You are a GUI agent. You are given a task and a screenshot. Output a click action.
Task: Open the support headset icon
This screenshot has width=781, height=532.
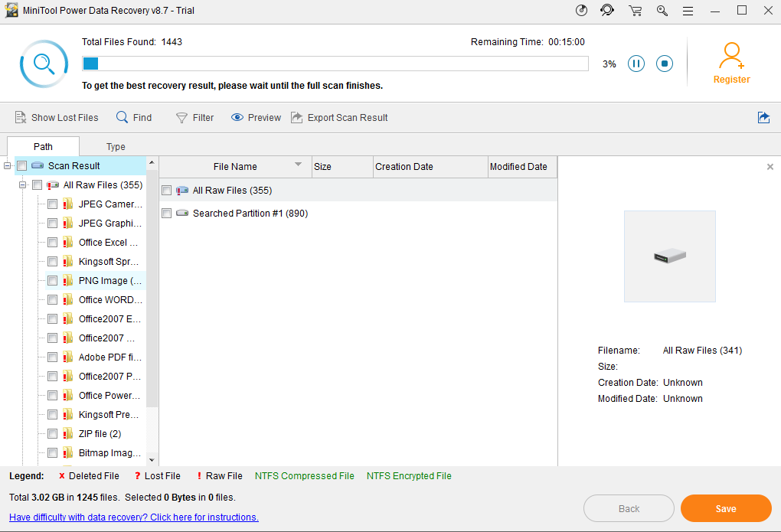607,11
